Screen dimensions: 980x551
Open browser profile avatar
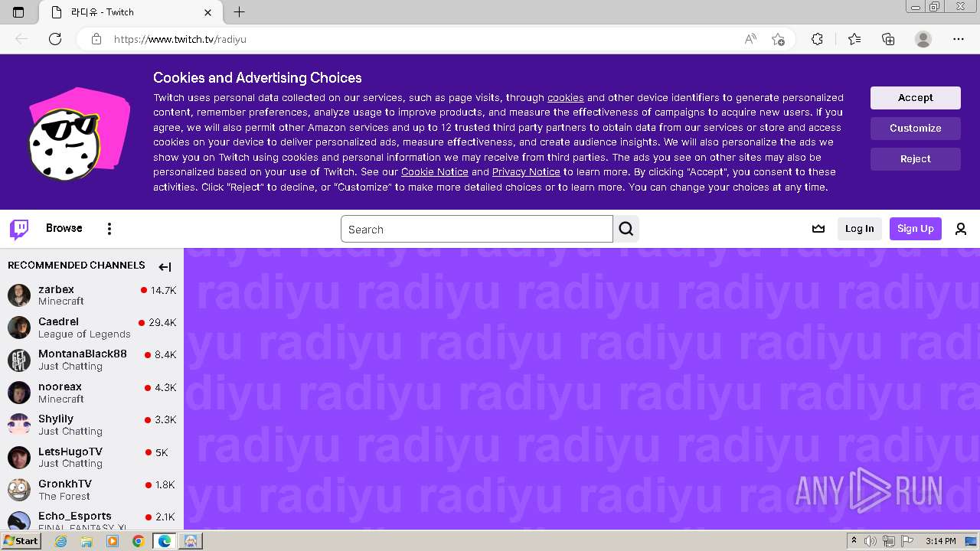(x=923, y=39)
